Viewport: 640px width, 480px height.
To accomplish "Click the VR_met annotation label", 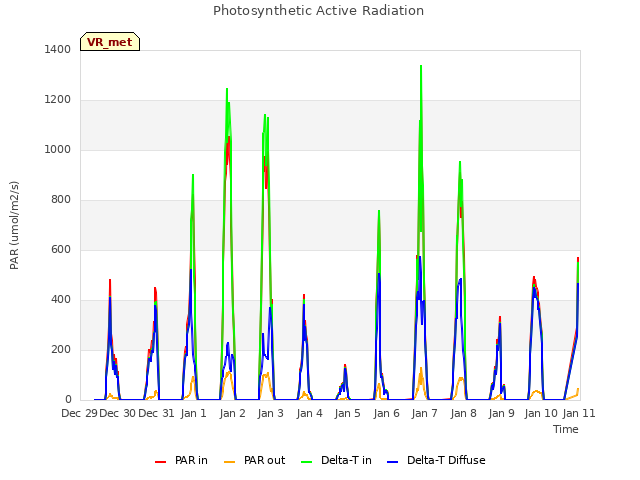I will (x=110, y=42).
